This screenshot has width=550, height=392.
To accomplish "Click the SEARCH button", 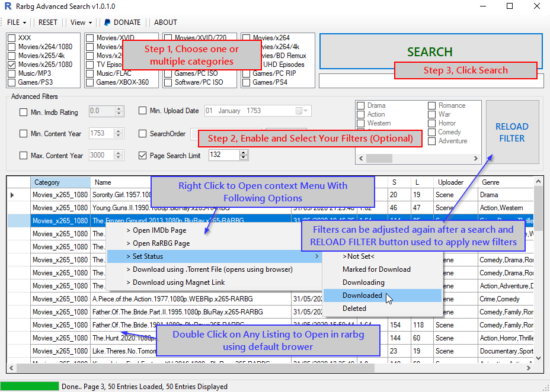I will point(431,52).
